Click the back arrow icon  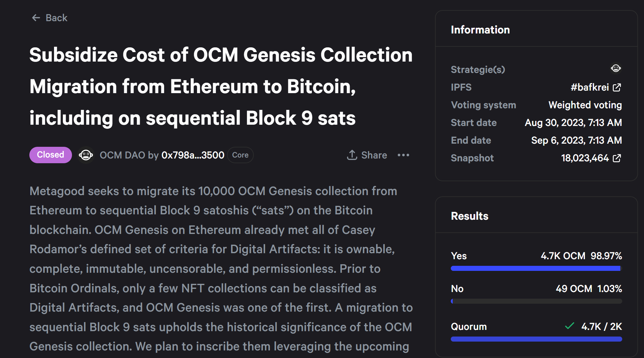[36, 18]
